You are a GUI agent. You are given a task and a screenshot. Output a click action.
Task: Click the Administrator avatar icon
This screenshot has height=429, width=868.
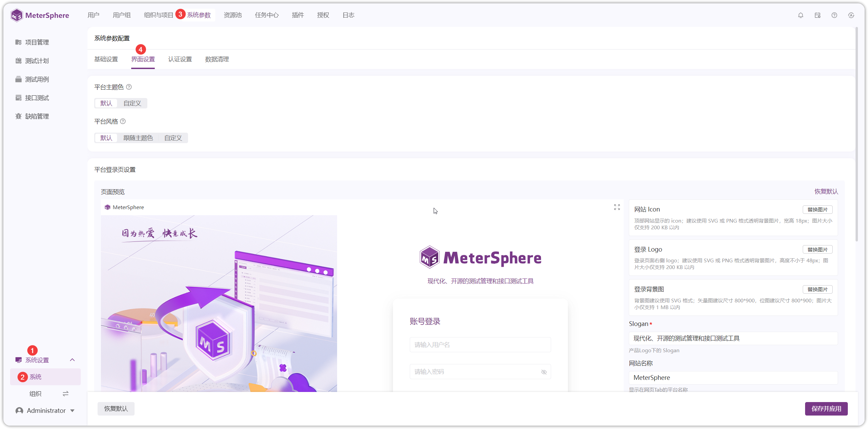(20, 410)
